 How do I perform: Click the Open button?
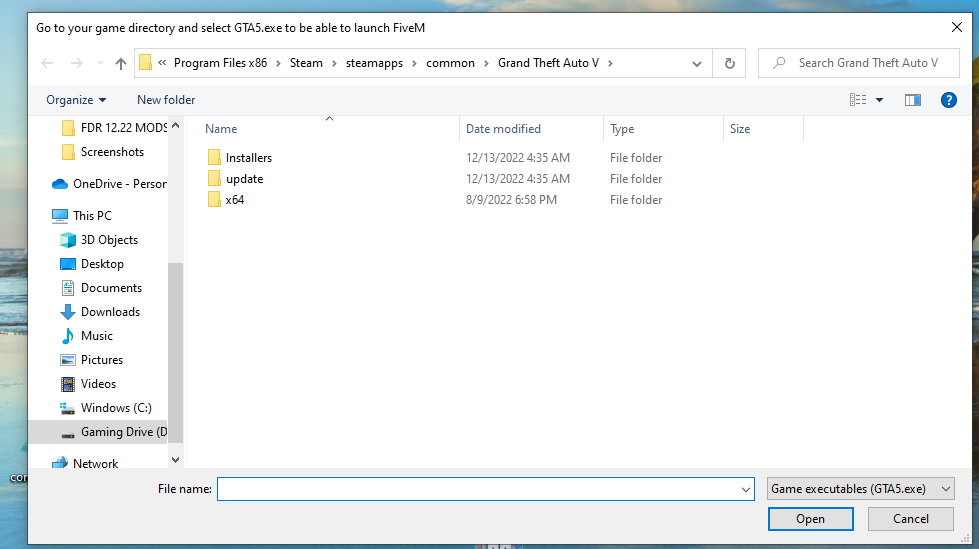pos(810,519)
